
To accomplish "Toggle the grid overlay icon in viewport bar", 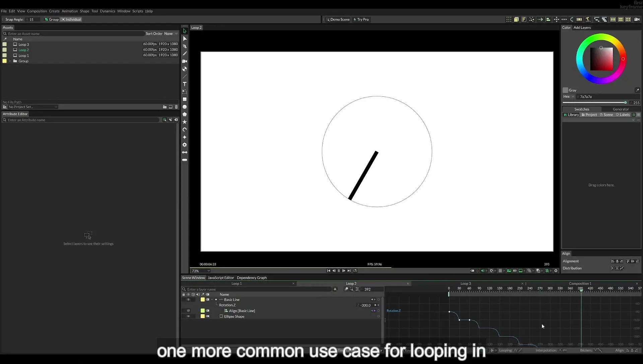I will (x=500, y=271).
